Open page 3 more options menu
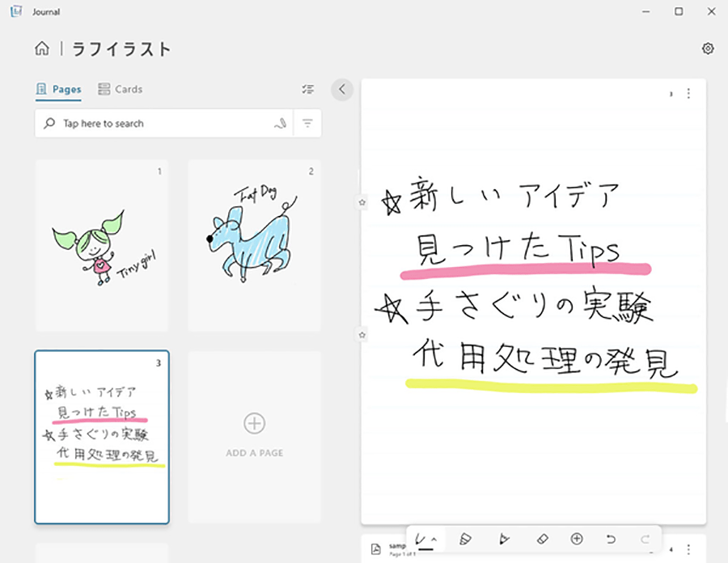This screenshot has height=563, width=728. coord(688,94)
